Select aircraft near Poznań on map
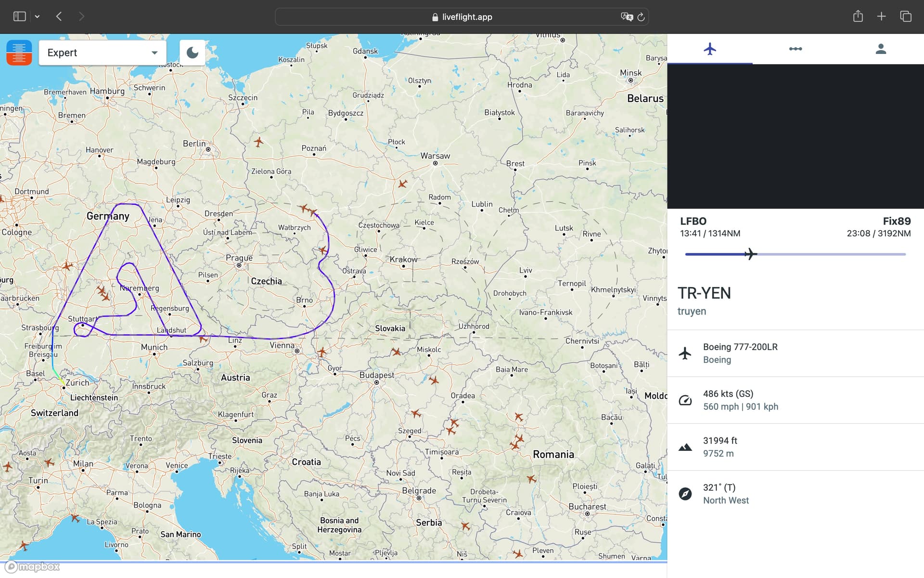924x578 pixels. [259, 142]
